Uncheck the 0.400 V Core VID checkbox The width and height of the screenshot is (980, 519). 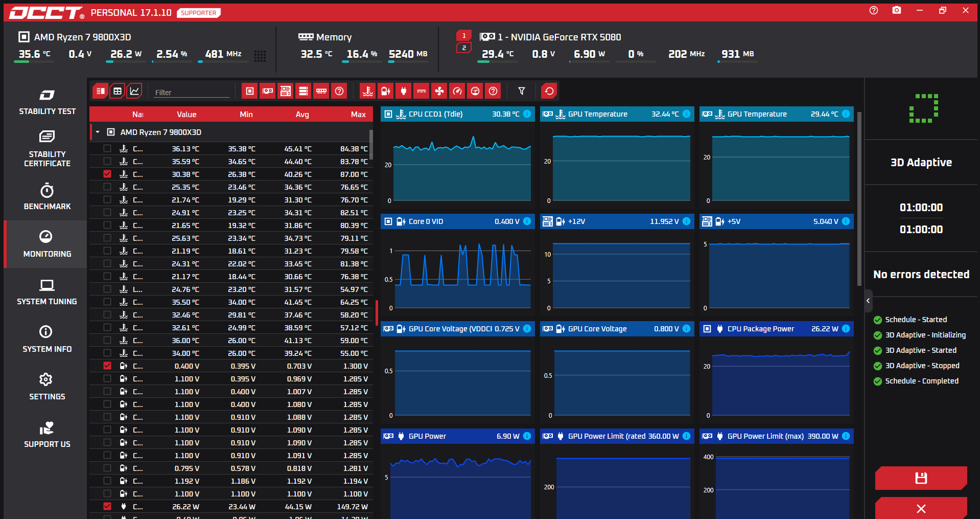(107, 366)
